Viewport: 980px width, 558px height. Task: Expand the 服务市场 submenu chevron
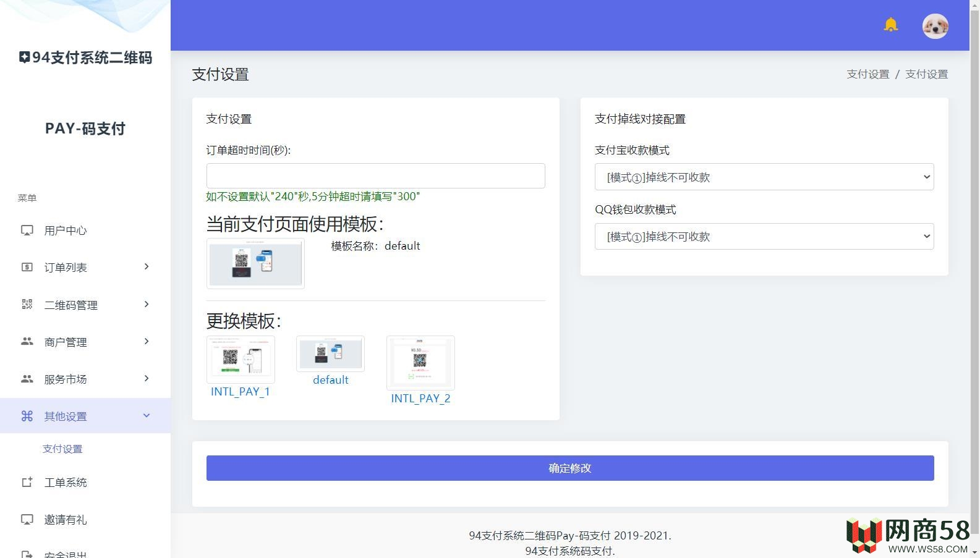coord(147,378)
